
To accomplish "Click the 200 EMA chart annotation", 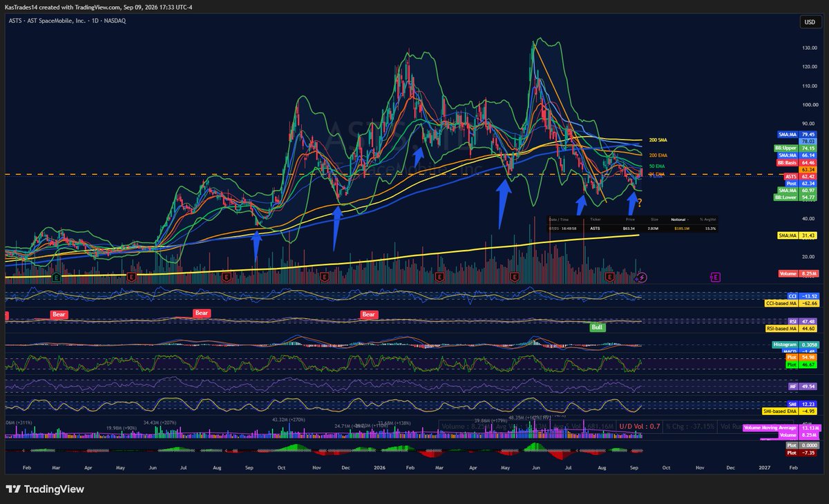I will tap(658, 155).
